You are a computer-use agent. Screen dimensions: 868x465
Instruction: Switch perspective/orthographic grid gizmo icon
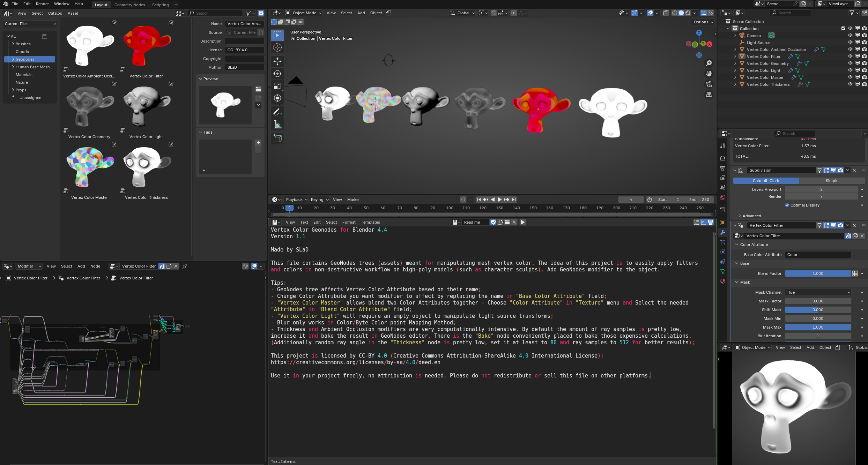point(709,95)
